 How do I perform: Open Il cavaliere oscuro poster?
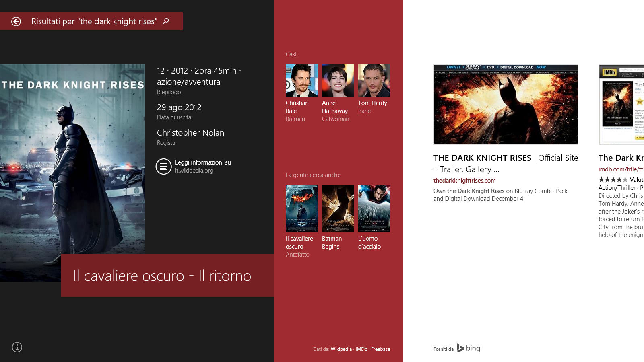pyautogui.click(x=302, y=208)
